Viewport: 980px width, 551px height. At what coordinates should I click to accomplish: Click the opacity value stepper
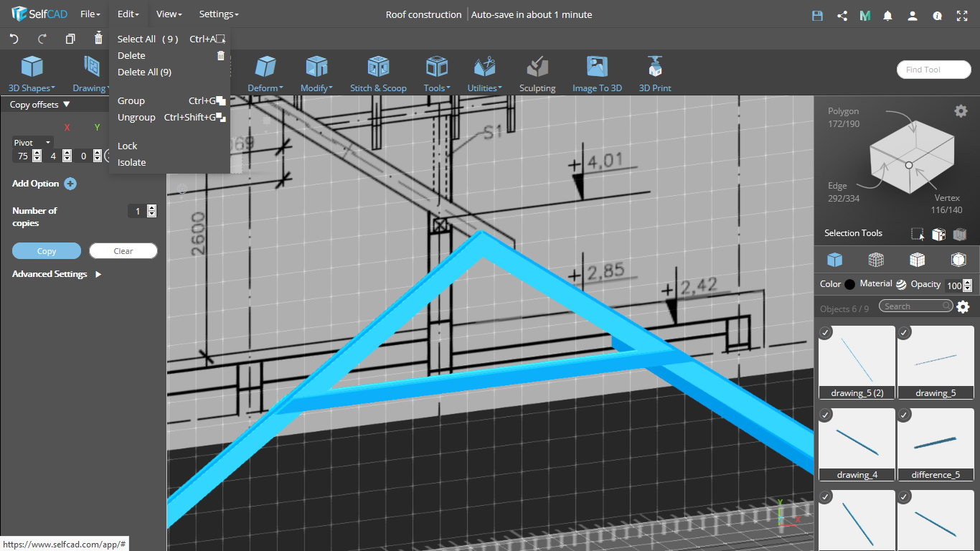click(967, 286)
